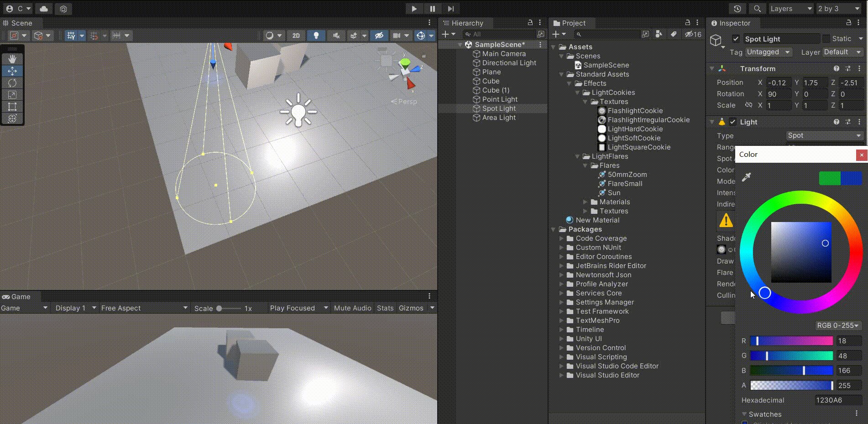The image size is (868, 424).
Task: Select the green color swatch in the Color window
Action: (829, 178)
